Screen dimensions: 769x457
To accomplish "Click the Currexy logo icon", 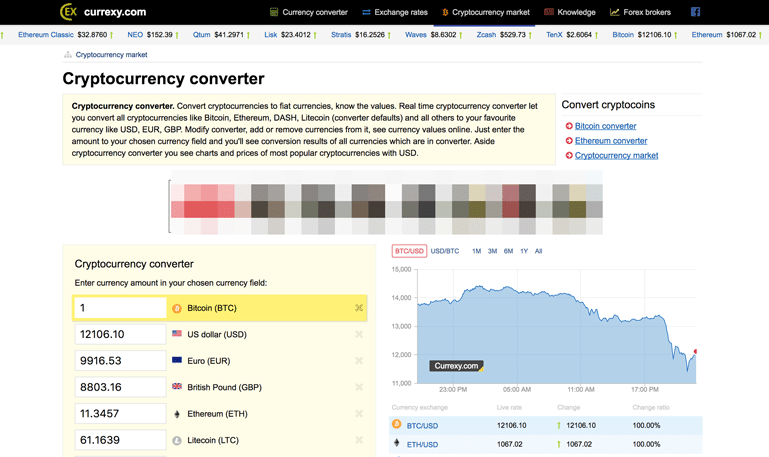I will click(69, 12).
